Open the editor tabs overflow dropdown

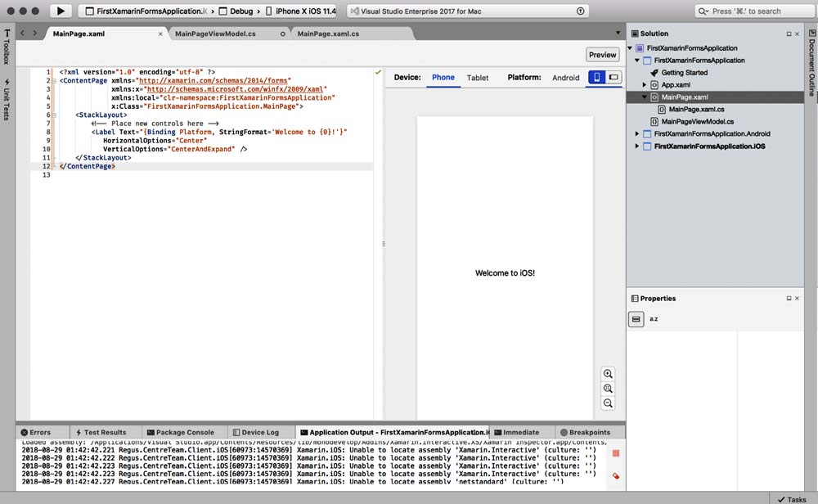pyautogui.click(x=618, y=33)
